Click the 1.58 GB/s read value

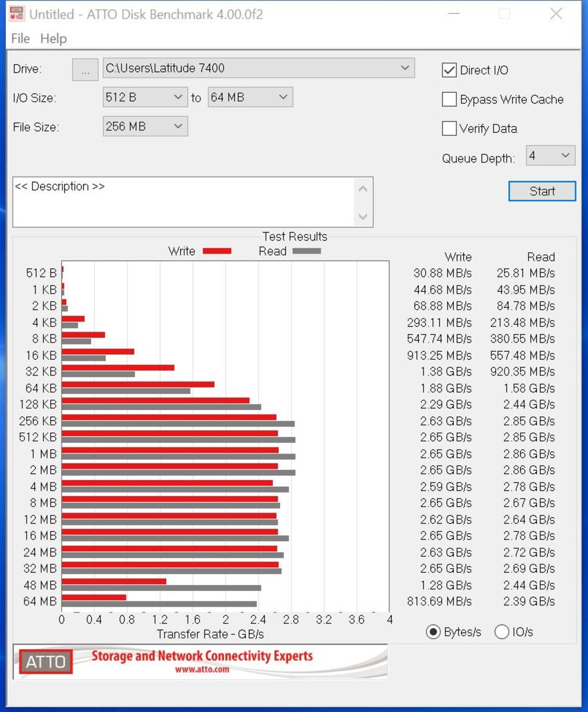tap(529, 388)
